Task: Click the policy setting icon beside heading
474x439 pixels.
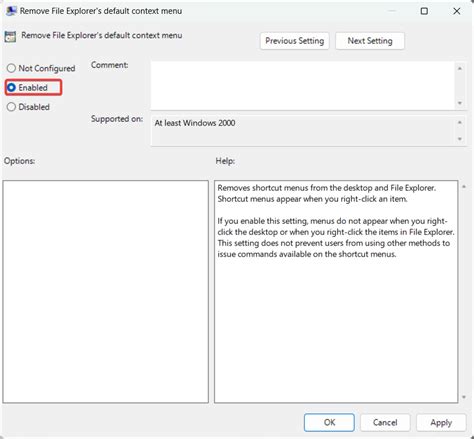Action: [x=10, y=36]
